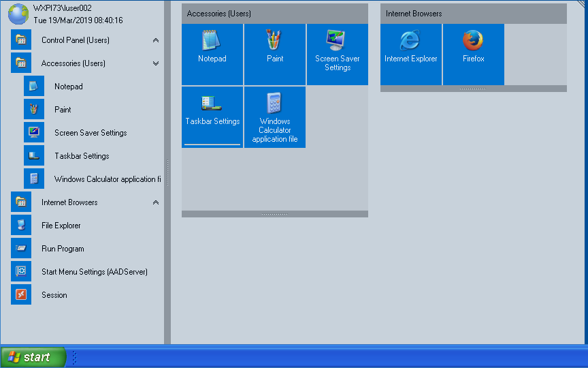Open the Screen Saver Settings tile
The image size is (588, 368).
[338, 55]
